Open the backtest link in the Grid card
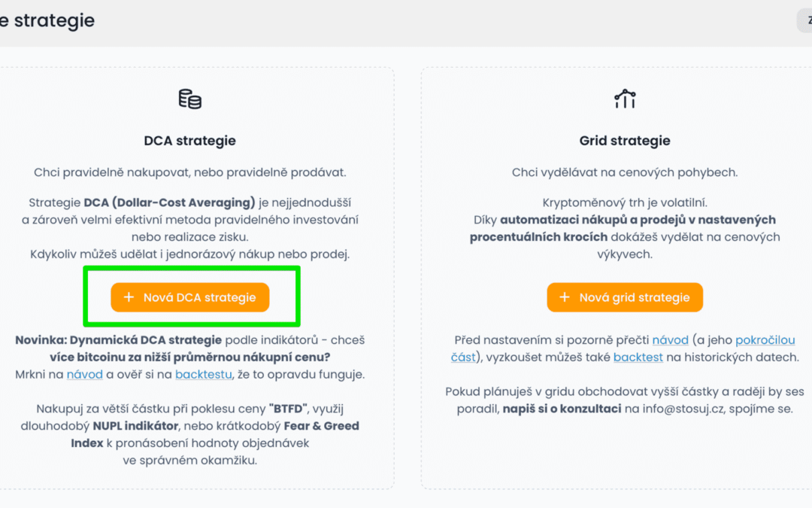This screenshot has width=812, height=508. coord(638,357)
